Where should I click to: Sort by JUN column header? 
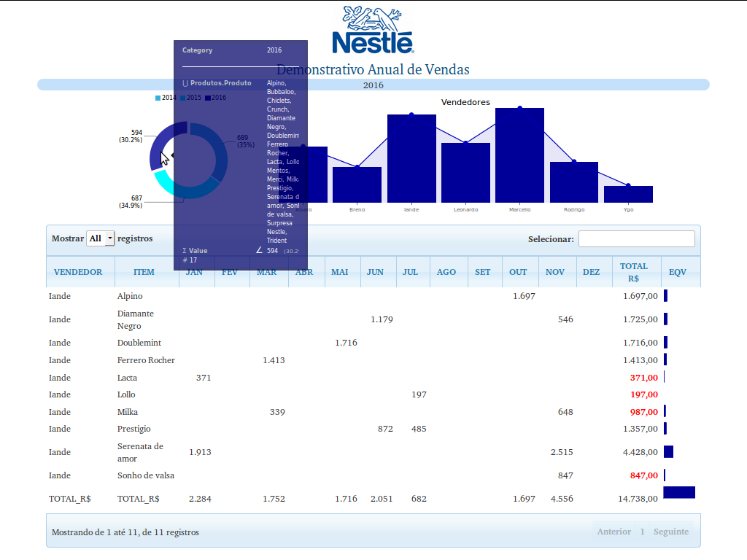click(x=379, y=272)
